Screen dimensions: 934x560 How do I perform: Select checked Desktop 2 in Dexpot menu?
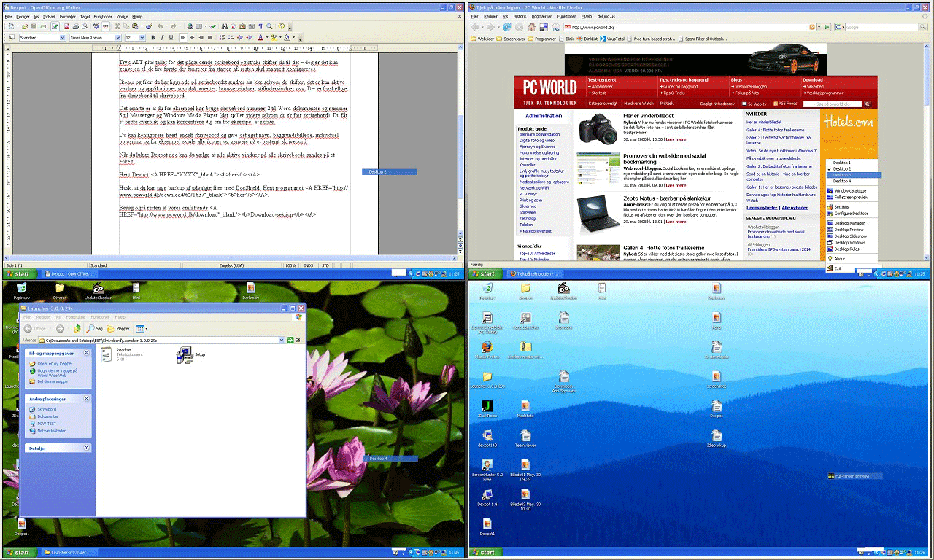842,168
